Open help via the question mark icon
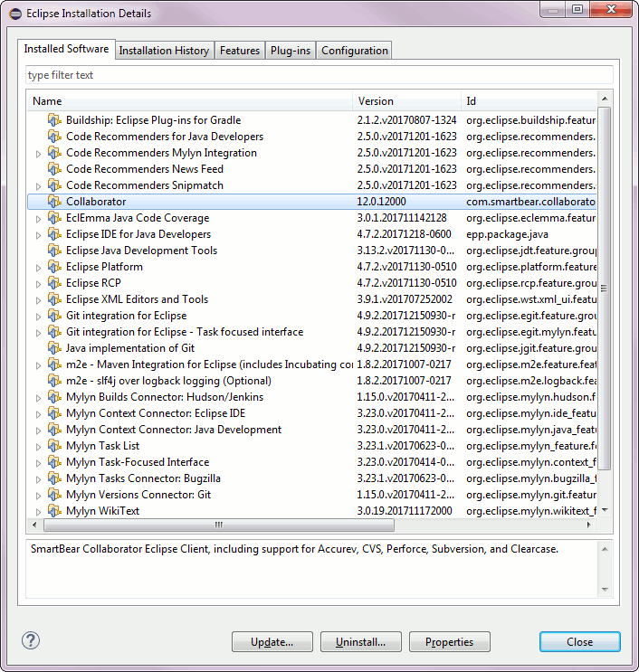 coord(31,640)
